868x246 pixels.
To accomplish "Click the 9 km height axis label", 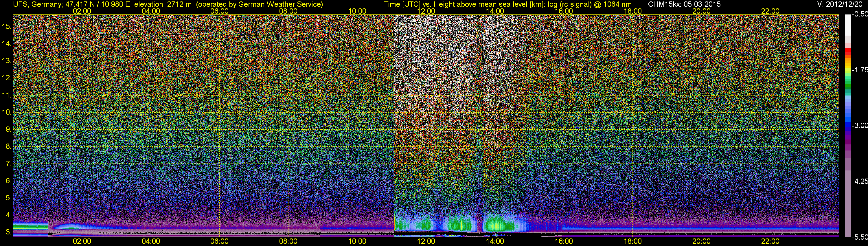I will pos(8,129).
